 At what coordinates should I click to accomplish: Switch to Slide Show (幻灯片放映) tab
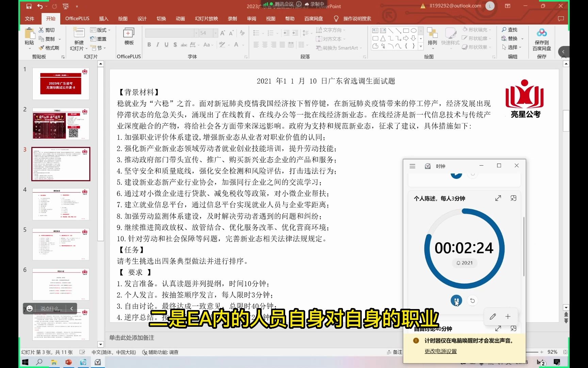pos(207,19)
